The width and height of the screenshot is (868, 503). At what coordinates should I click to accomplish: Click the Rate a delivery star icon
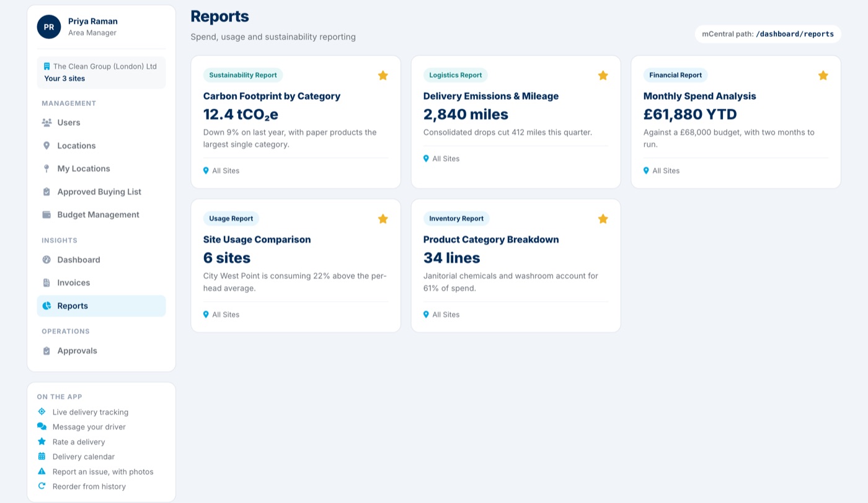click(x=42, y=442)
